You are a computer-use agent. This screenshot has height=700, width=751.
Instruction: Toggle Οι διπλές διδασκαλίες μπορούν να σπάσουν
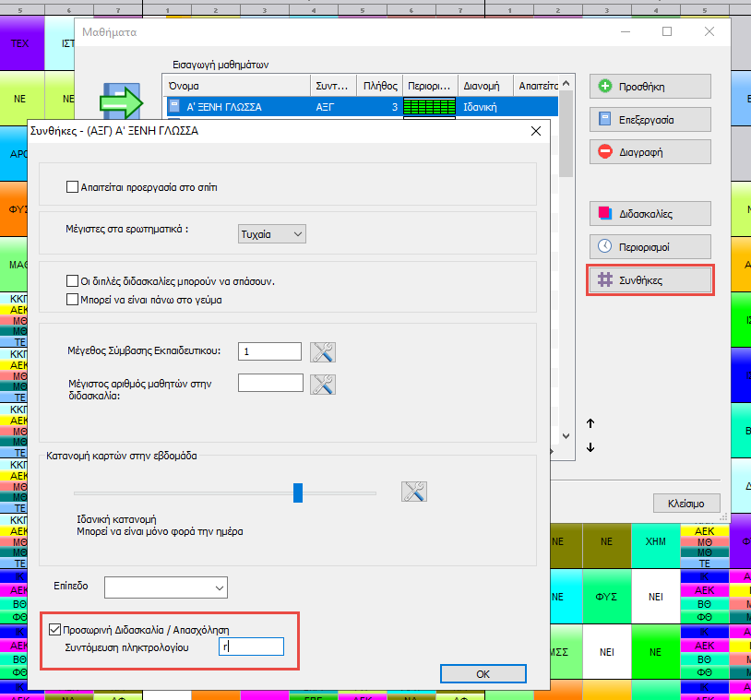click(x=73, y=281)
